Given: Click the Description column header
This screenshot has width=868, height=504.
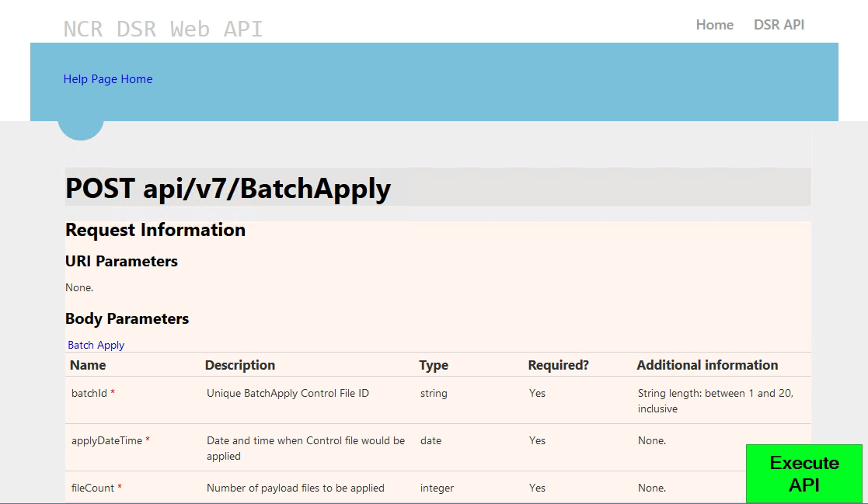Looking at the screenshot, I should (239, 365).
